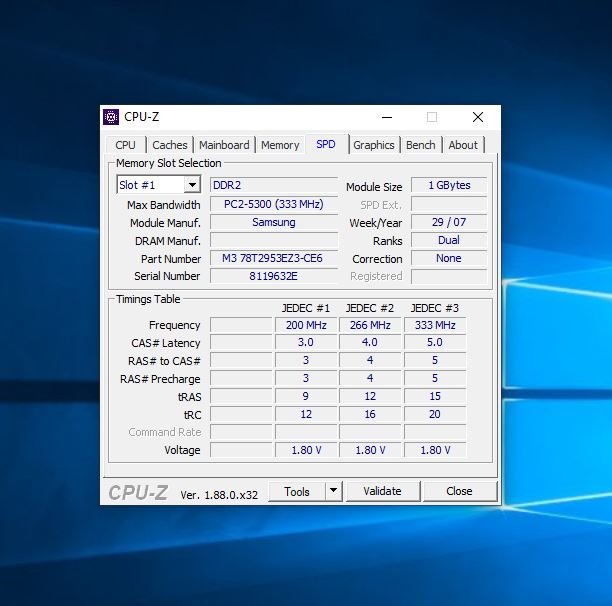Open the Mainboard tab
The image size is (612, 606).
click(224, 145)
